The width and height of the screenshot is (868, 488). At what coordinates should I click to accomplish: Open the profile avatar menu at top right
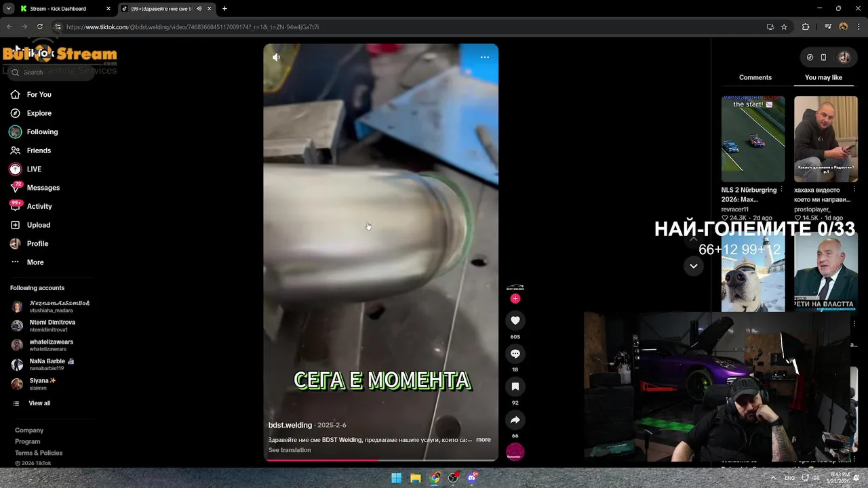click(x=844, y=58)
